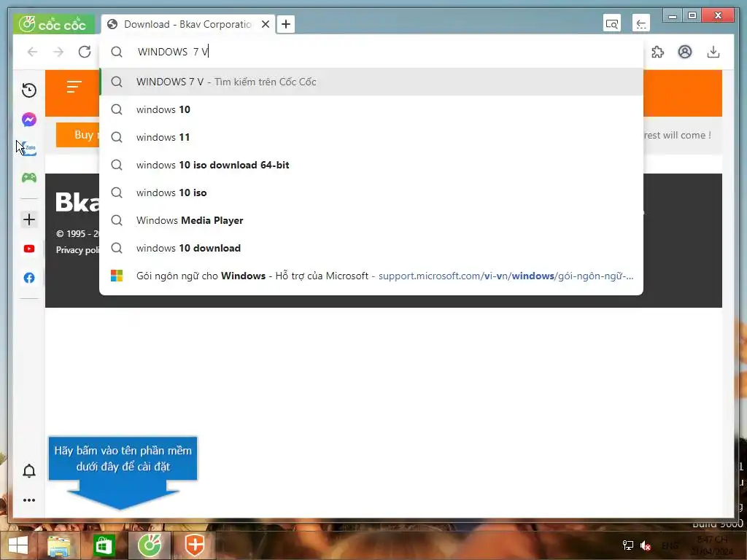Click the orange Buy button on Bkav page
This screenshot has height=560, width=747.
point(78,135)
